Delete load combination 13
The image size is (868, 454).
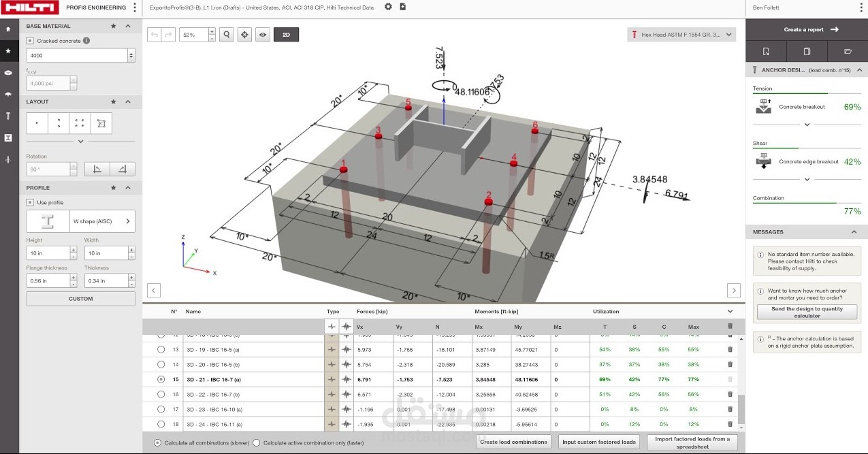tap(730, 349)
